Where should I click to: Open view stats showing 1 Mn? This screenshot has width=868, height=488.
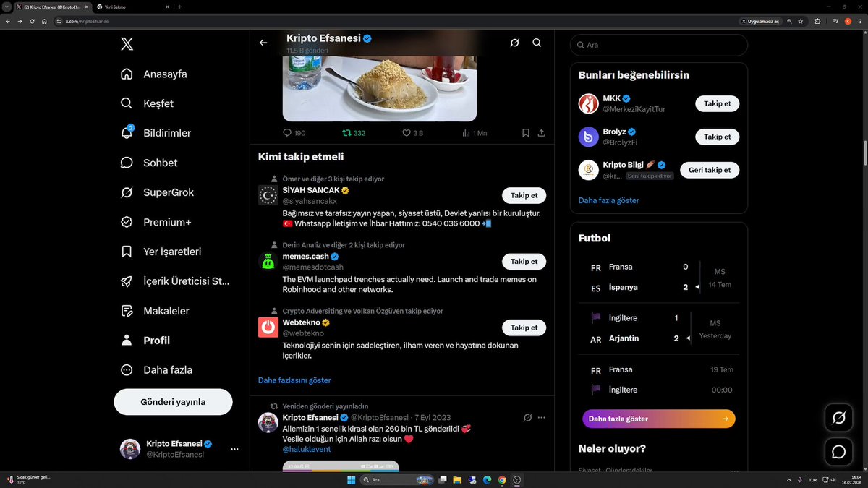point(474,133)
